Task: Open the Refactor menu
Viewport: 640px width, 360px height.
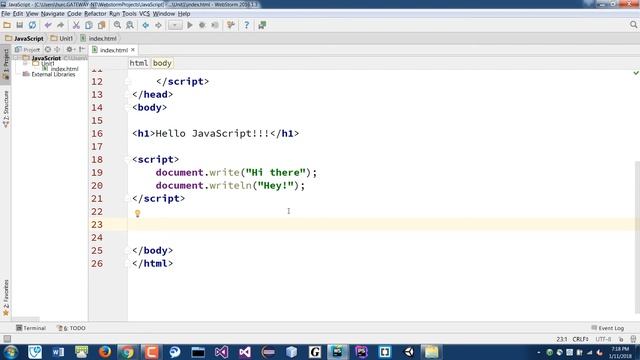Action: pos(95,14)
